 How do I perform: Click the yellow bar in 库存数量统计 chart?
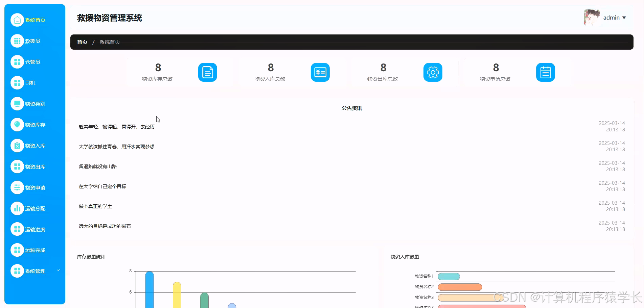tap(177, 295)
